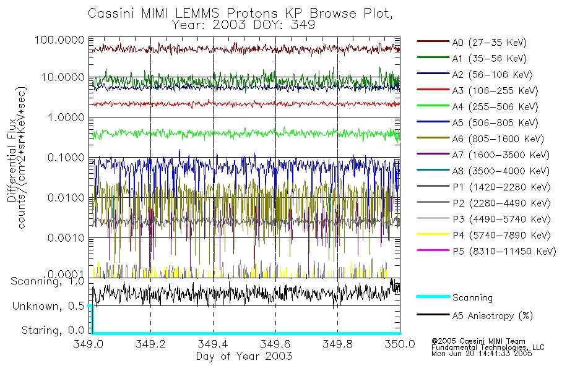
Task: Click the 349.4 x-axis tick label
Action: 213,344
